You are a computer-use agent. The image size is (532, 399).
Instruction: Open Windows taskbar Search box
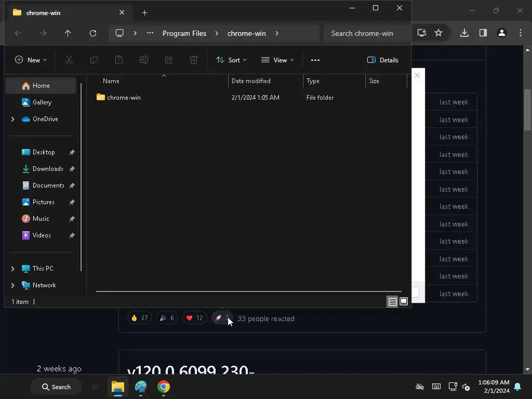pos(56,387)
